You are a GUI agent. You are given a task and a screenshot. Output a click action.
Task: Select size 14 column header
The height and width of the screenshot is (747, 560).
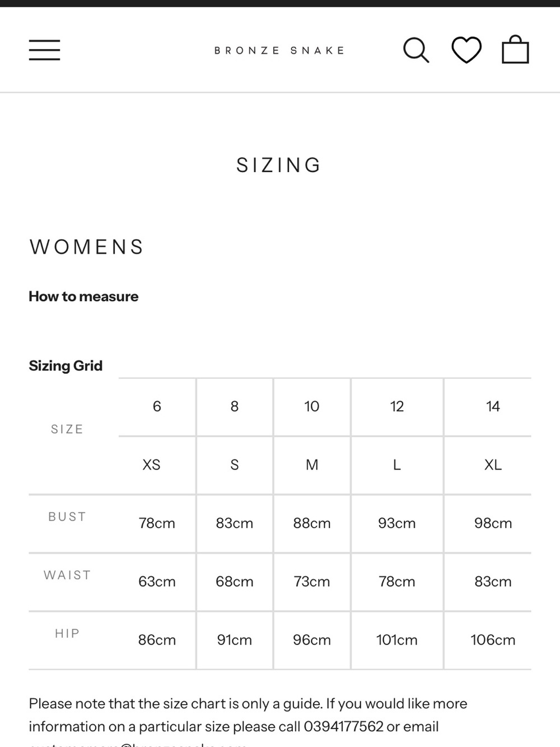coord(493,406)
